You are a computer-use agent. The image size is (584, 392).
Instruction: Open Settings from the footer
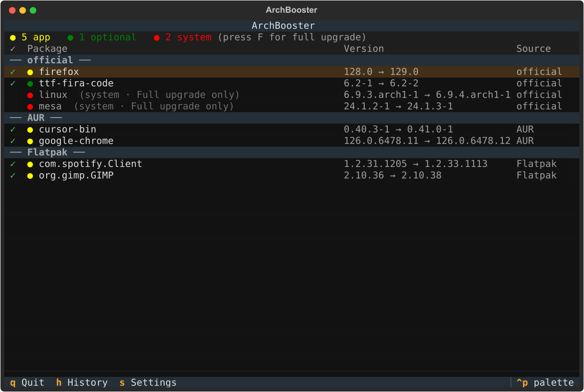click(148, 383)
